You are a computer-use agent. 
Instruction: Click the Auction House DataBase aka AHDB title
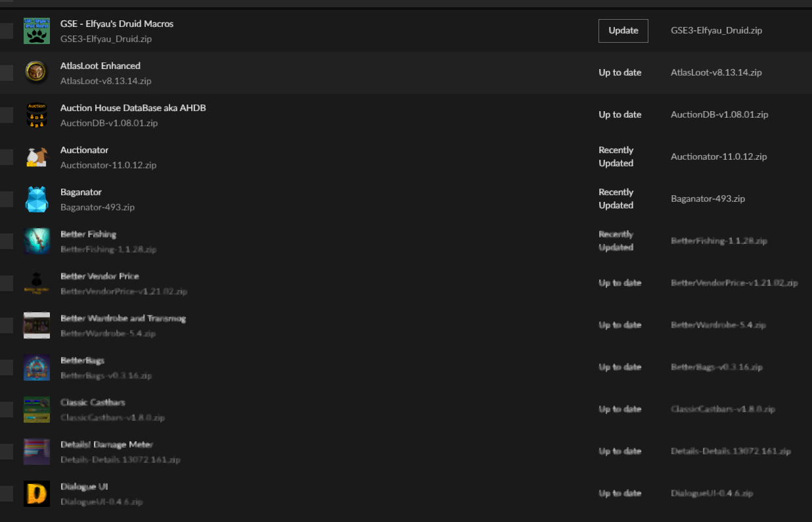pos(133,108)
